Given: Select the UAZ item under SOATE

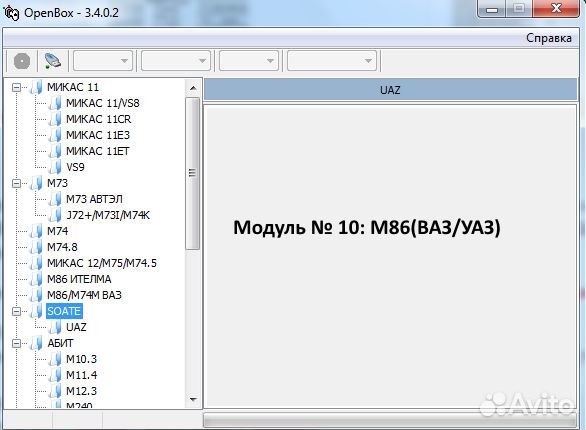Looking at the screenshot, I should pyautogui.click(x=76, y=327).
